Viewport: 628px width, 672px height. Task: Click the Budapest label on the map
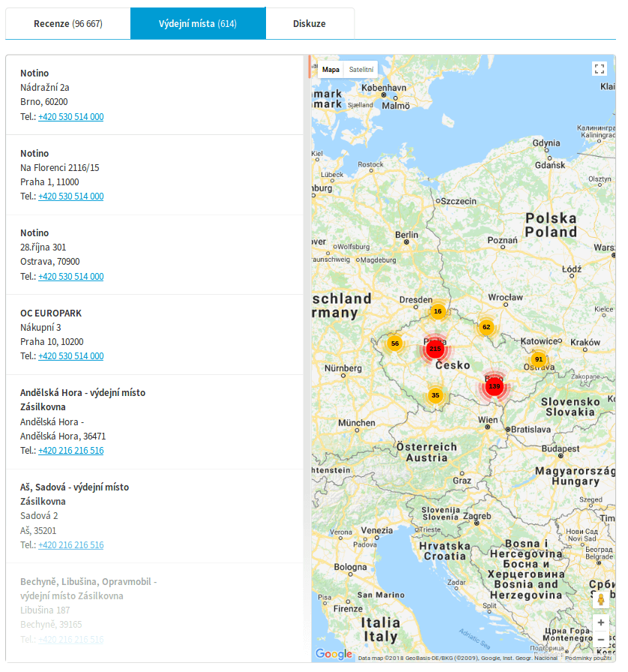click(x=561, y=448)
